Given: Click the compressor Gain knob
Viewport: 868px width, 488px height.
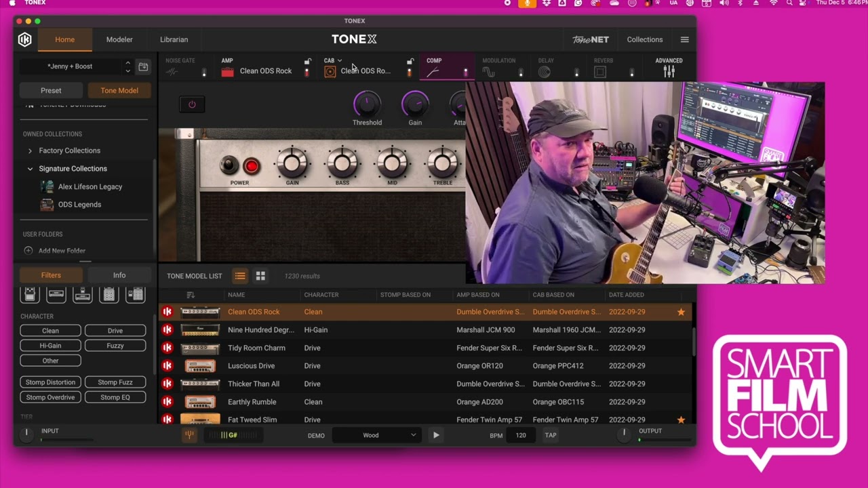Looking at the screenshot, I should (x=415, y=104).
